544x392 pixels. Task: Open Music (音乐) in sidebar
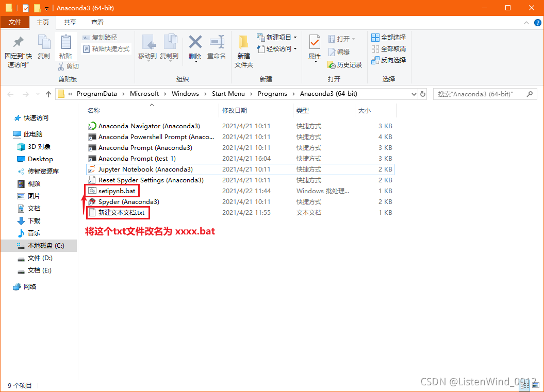(x=29, y=233)
